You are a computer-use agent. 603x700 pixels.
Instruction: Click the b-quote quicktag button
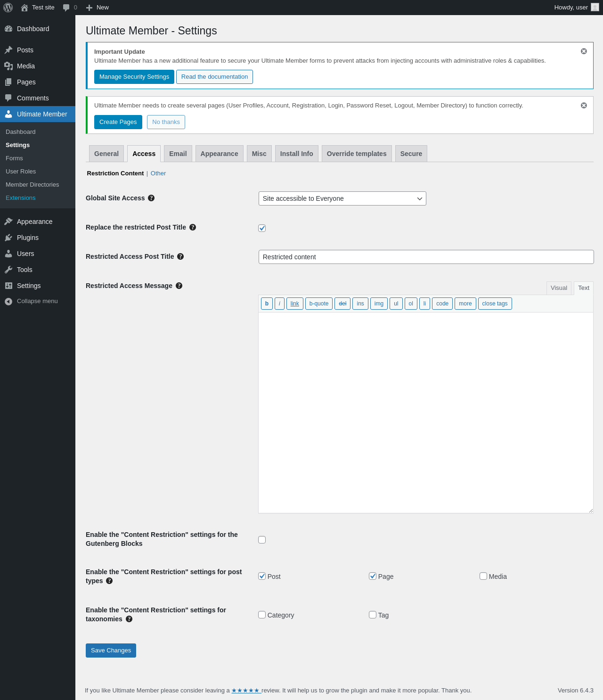click(319, 304)
